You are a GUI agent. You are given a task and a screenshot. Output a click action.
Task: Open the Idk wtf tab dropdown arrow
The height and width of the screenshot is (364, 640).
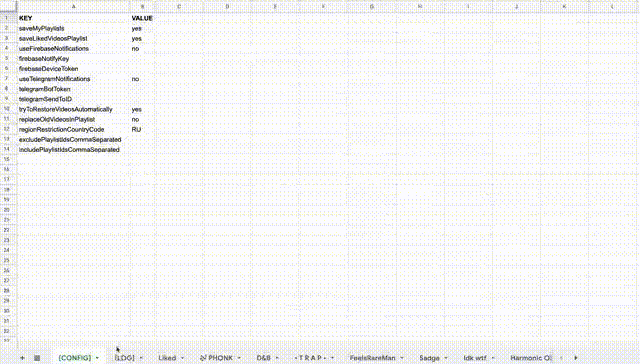[x=493, y=358]
